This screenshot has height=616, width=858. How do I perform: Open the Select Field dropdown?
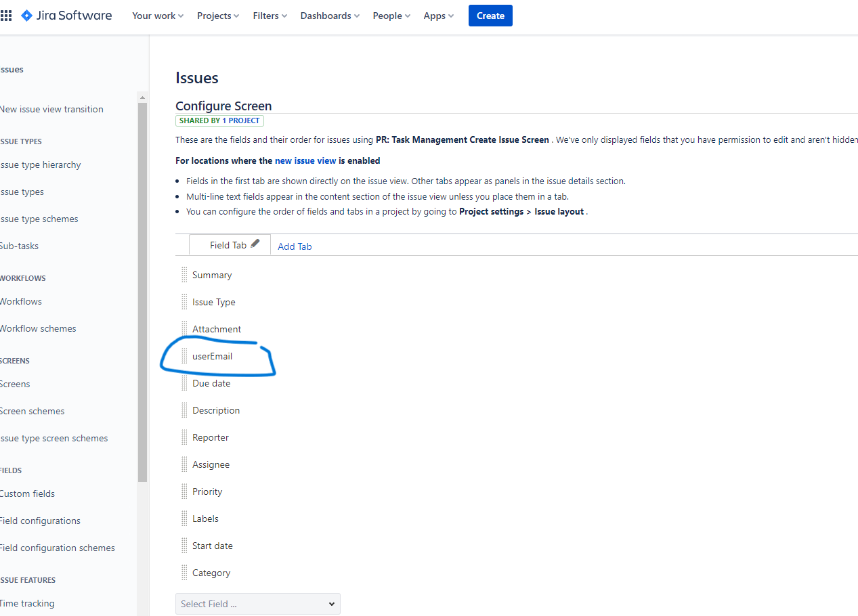pos(257,603)
